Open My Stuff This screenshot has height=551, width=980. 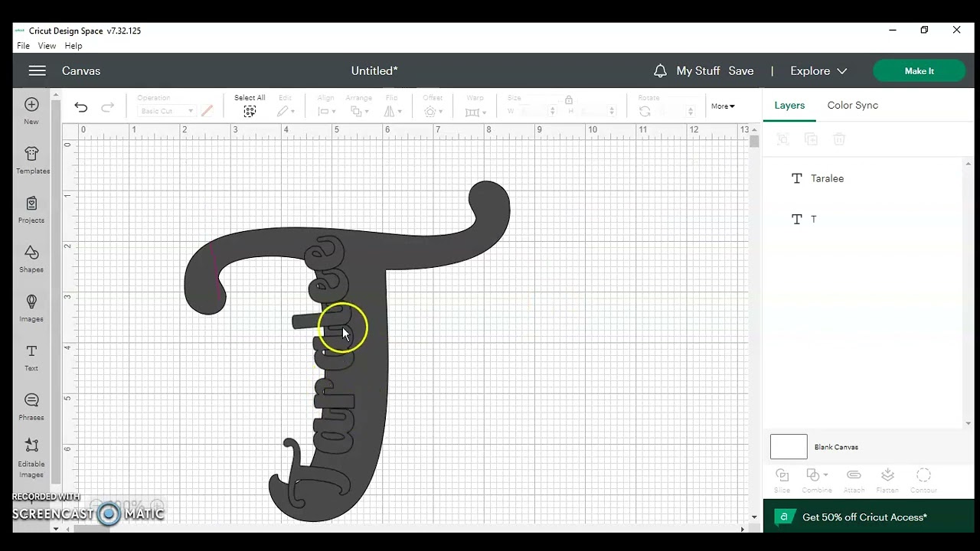click(x=698, y=70)
